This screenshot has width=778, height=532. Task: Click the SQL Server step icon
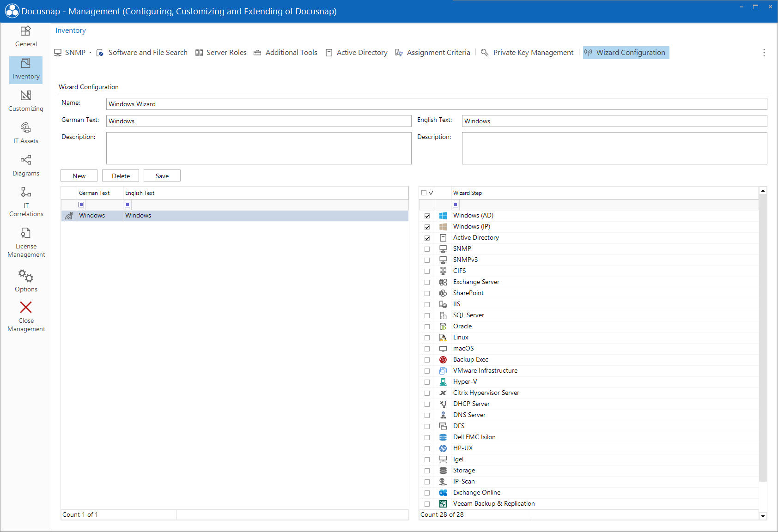(443, 315)
